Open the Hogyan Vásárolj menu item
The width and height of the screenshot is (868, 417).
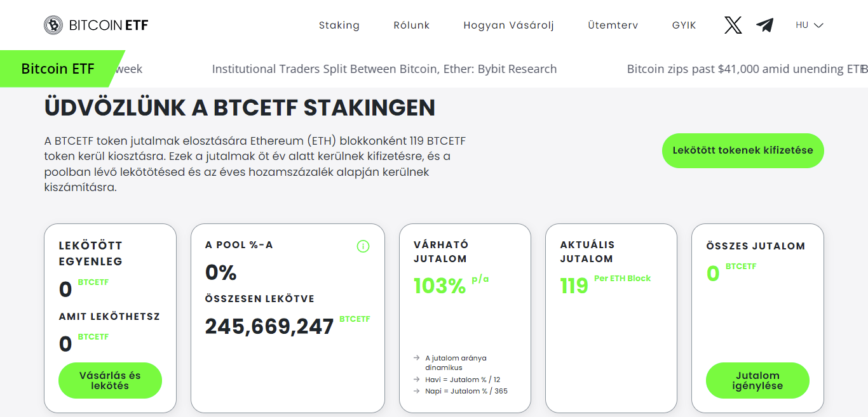(509, 25)
